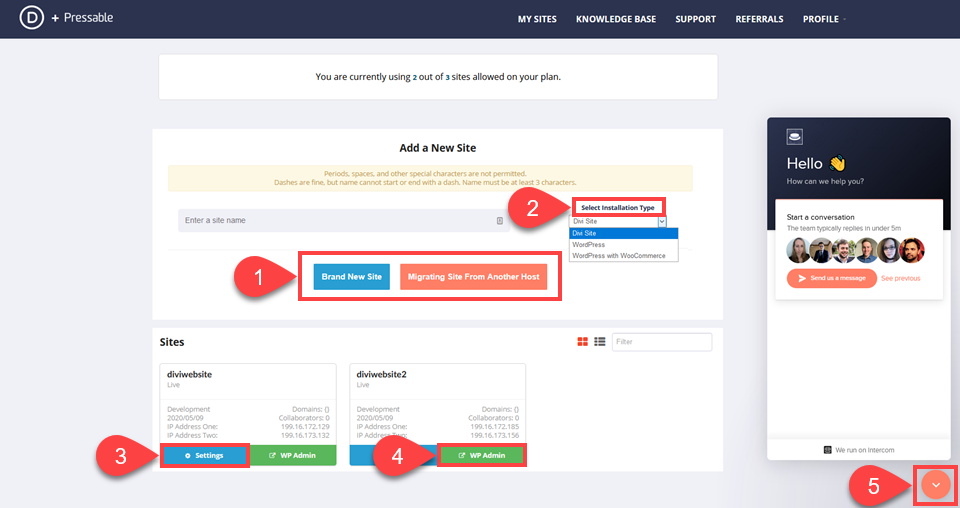This screenshot has width=960, height=508.
Task: Click Brand New Site button
Action: (351, 277)
